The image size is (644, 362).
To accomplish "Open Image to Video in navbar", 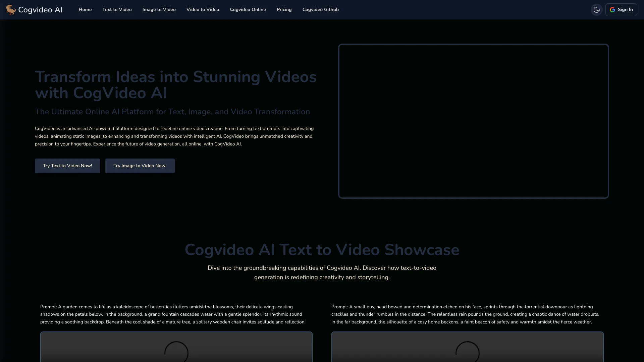I will [x=159, y=10].
